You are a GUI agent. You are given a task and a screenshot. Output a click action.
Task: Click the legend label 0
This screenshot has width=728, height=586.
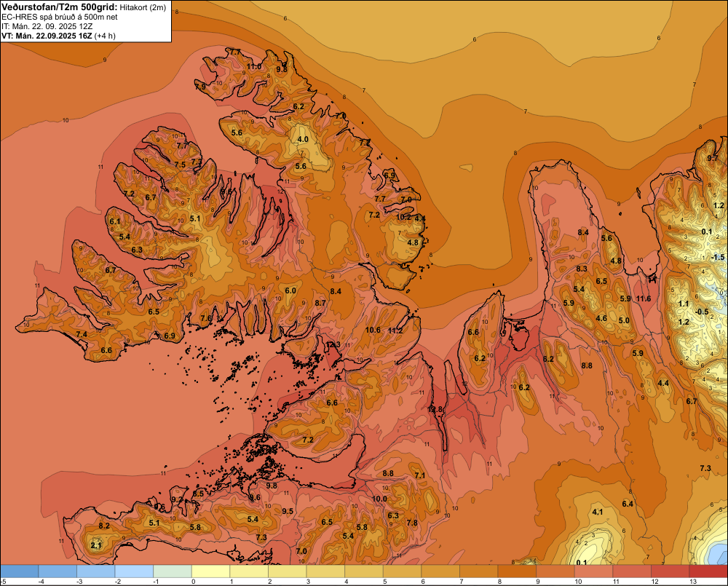pyautogui.click(x=193, y=582)
